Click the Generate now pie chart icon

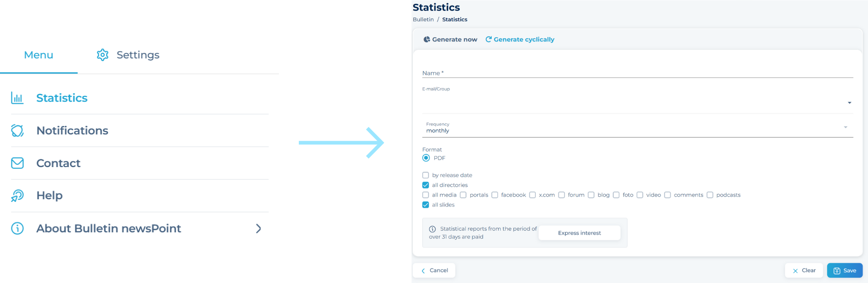[x=426, y=39]
